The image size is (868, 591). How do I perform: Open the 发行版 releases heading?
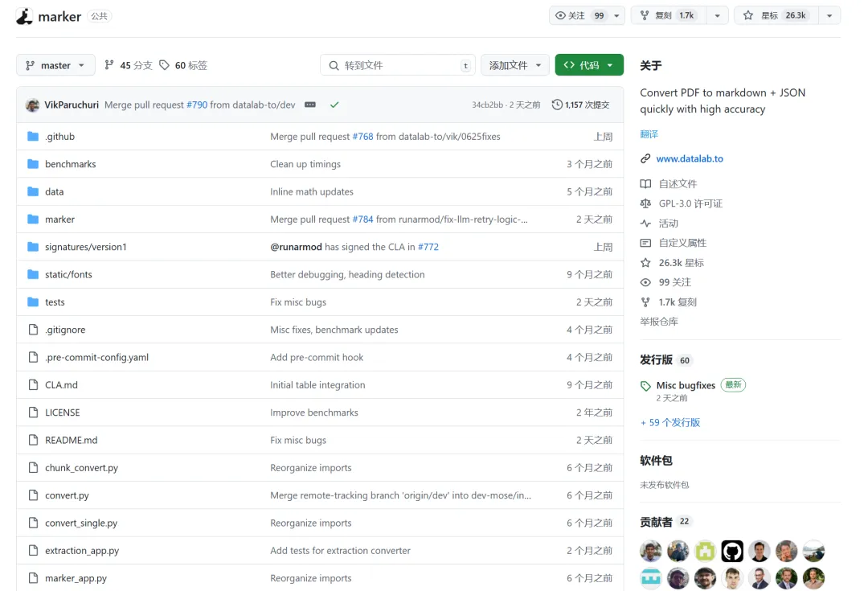click(656, 360)
